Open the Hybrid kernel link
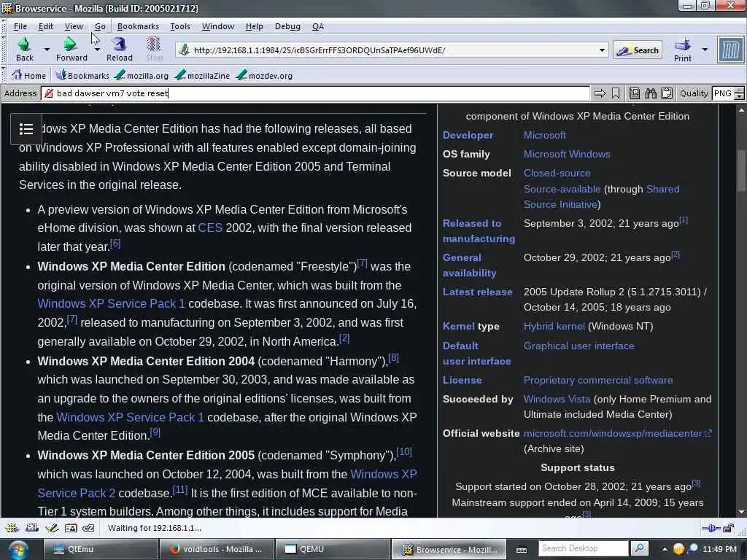This screenshot has height=560, width=747. pyautogui.click(x=554, y=326)
